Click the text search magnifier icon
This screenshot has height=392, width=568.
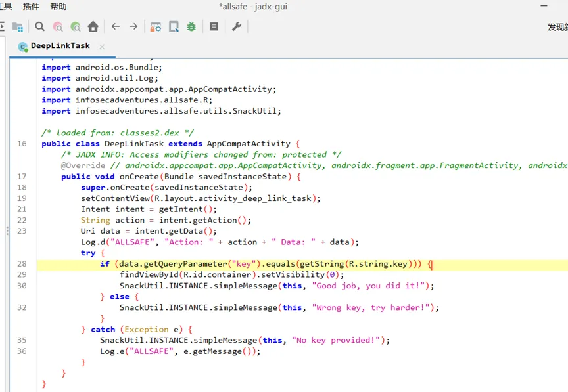(x=39, y=26)
